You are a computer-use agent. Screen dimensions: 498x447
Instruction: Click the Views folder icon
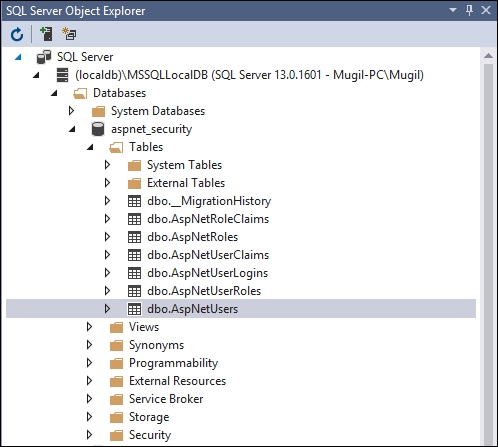[116, 327]
